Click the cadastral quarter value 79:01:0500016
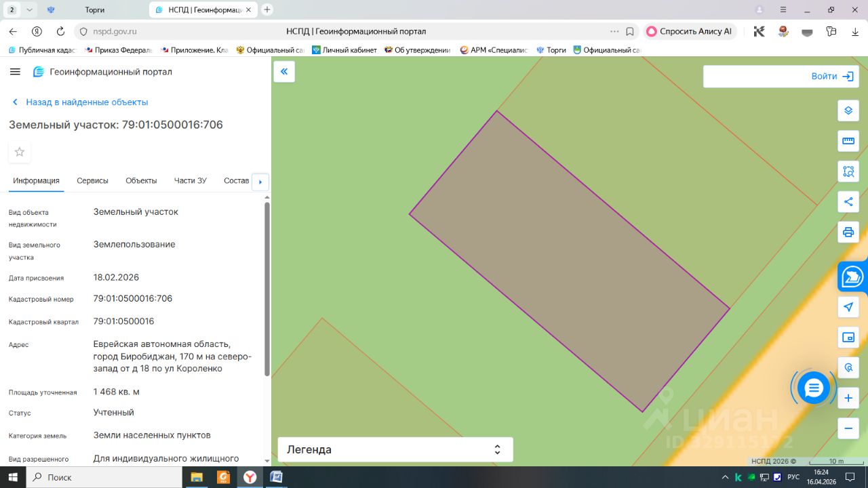The height and width of the screenshot is (488, 868). point(124,321)
